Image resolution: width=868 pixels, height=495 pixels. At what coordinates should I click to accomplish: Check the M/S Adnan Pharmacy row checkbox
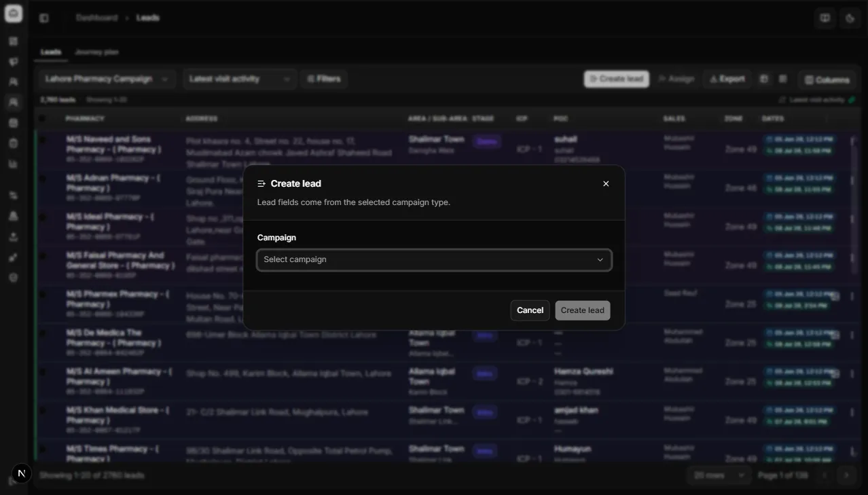click(x=43, y=179)
